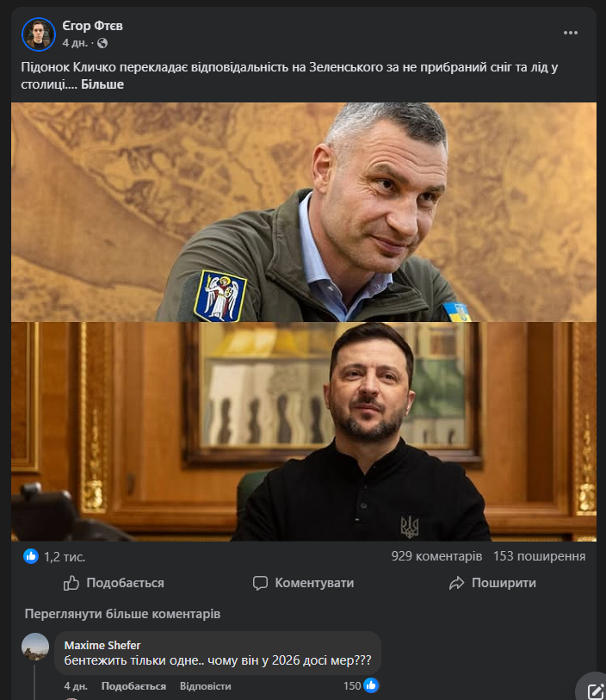Click the Коментувати button
Image resolution: width=606 pixels, height=700 pixels.
point(304,583)
